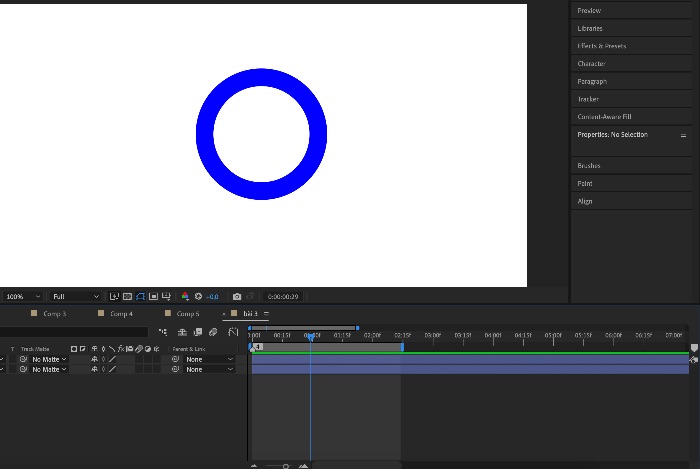Toggle second layer's Shy switch

tap(94, 369)
